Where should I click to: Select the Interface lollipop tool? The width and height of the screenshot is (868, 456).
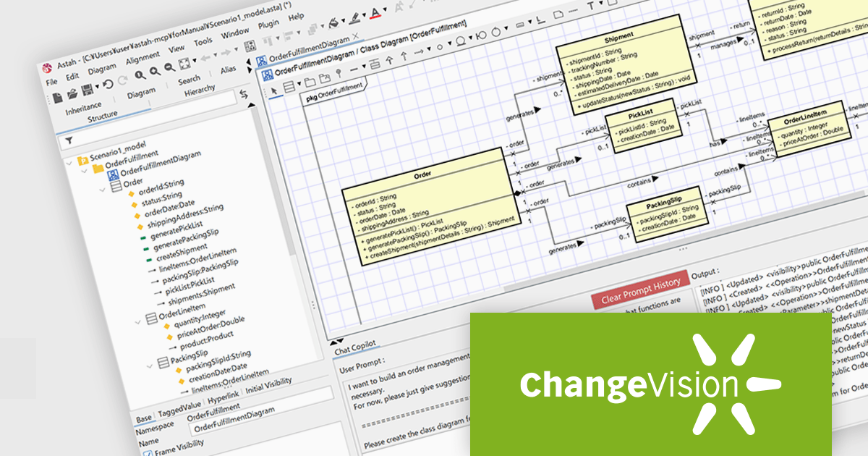[339, 73]
